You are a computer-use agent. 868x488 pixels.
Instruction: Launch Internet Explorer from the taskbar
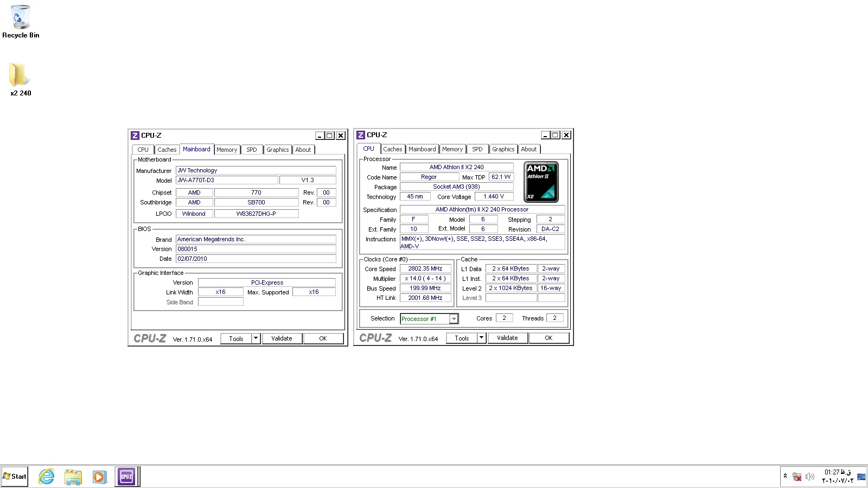[47, 477]
